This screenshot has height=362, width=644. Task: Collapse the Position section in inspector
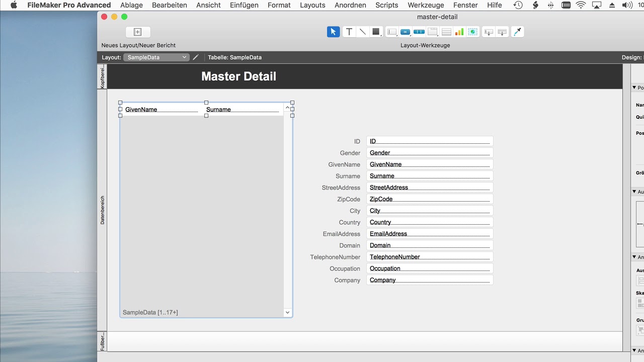pos(634,87)
